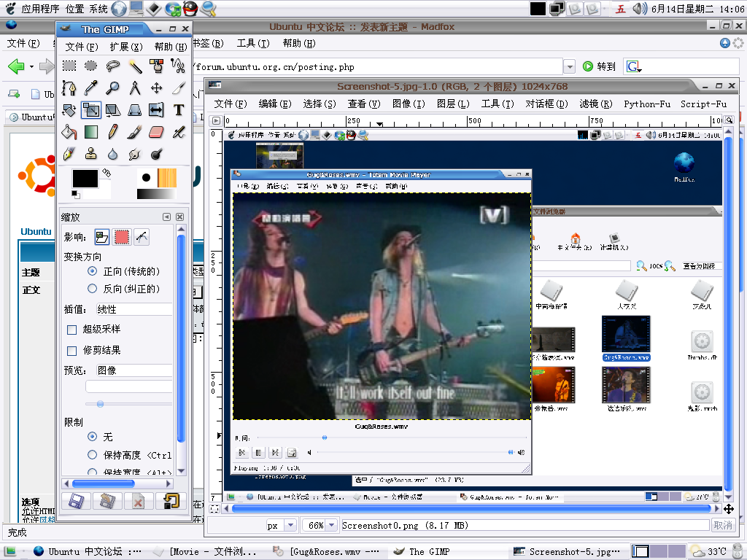747x560 pixels.
Task: Select the Scale tool in toolbox
Action: click(91, 110)
